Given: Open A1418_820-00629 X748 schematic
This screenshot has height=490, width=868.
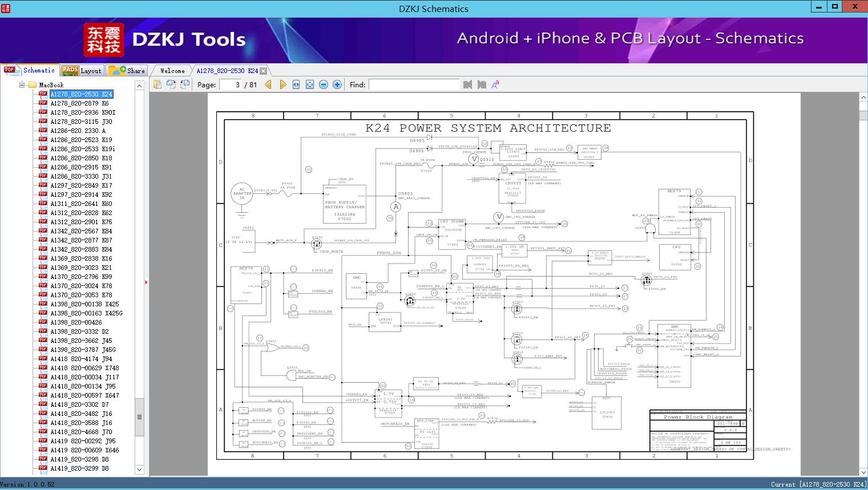Looking at the screenshot, I should pyautogui.click(x=84, y=368).
